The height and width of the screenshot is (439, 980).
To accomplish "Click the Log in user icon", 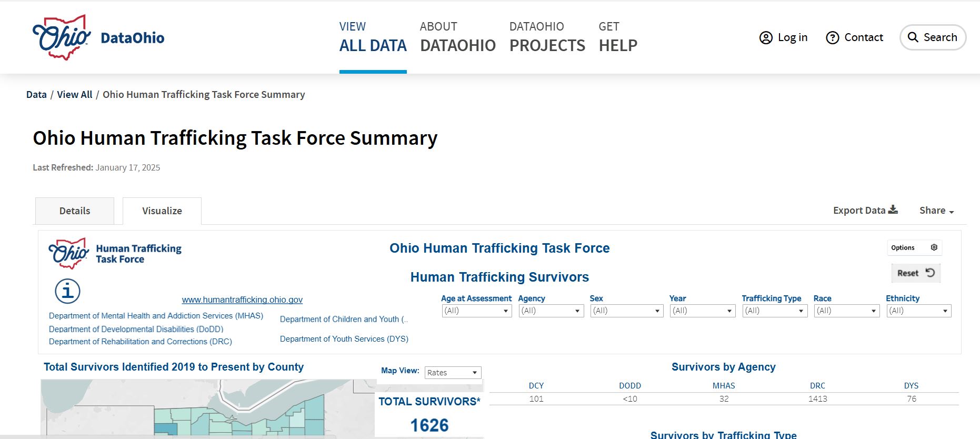I will 766,38.
